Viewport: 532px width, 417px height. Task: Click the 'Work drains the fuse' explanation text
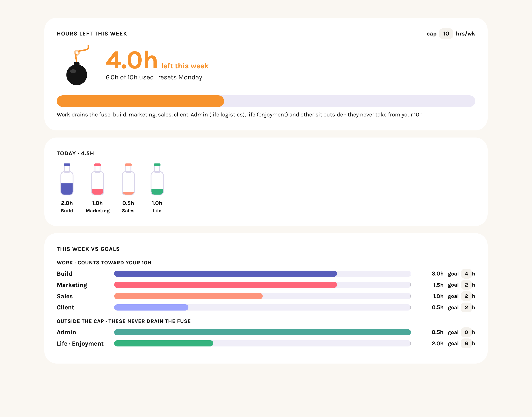click(x=240, y=115)
